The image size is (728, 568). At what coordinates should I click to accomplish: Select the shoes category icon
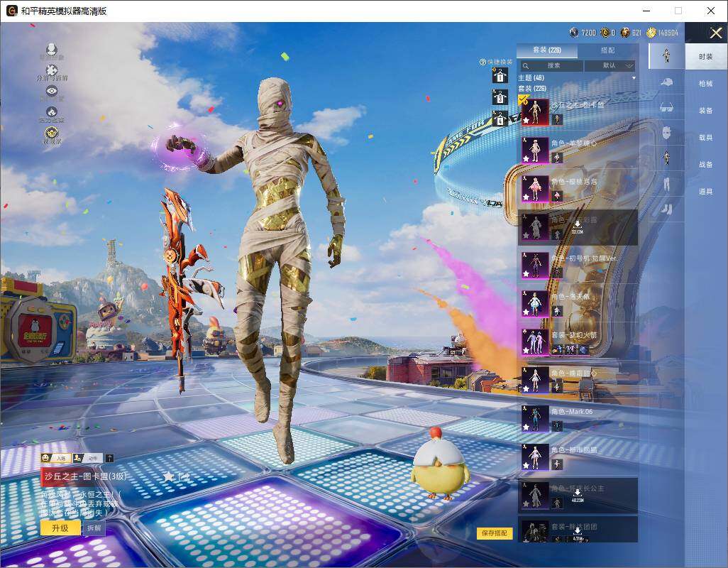pyautogui.click(x=667, y=209)
